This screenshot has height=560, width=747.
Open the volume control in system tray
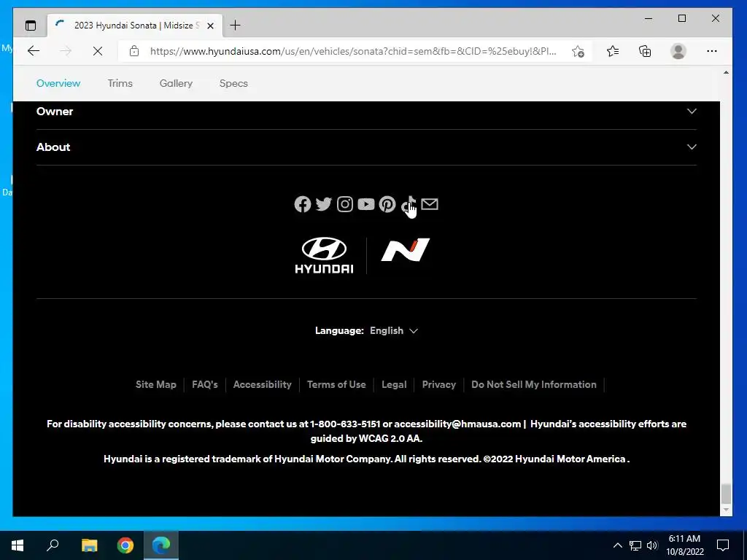click(652, 545)
